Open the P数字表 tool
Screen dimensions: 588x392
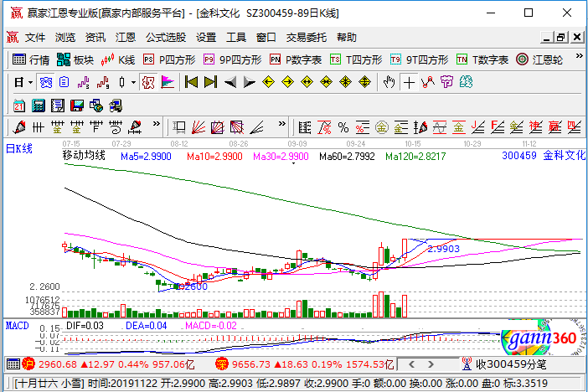(x=296, y=59)
